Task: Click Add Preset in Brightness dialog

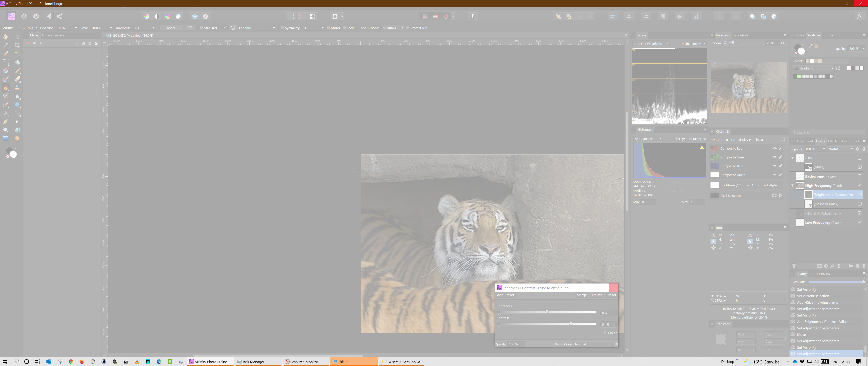Action: [505, 295]
